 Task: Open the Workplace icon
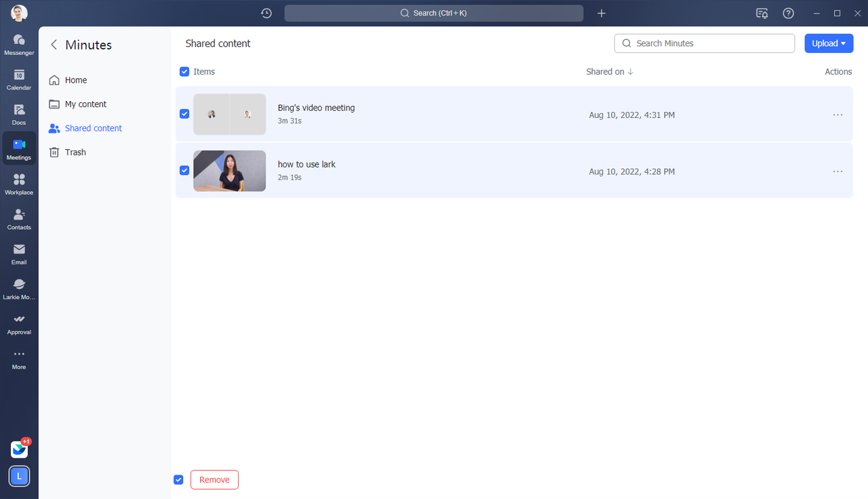19,183
